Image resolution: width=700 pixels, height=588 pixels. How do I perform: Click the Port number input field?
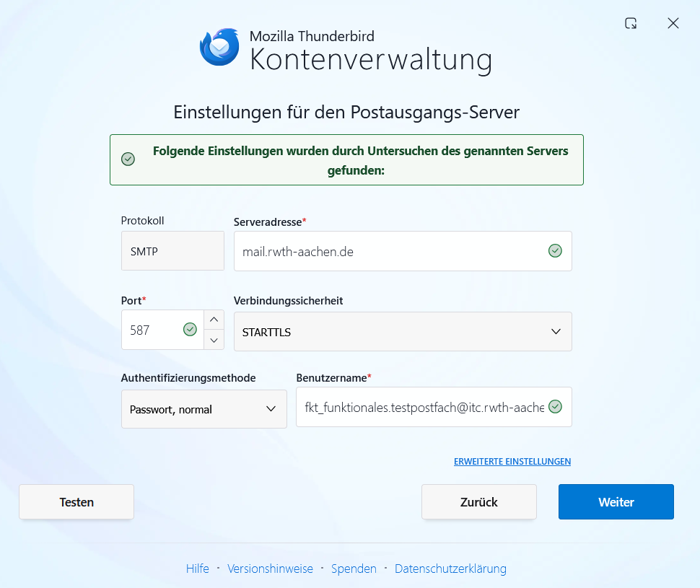(x=162, y=330)
